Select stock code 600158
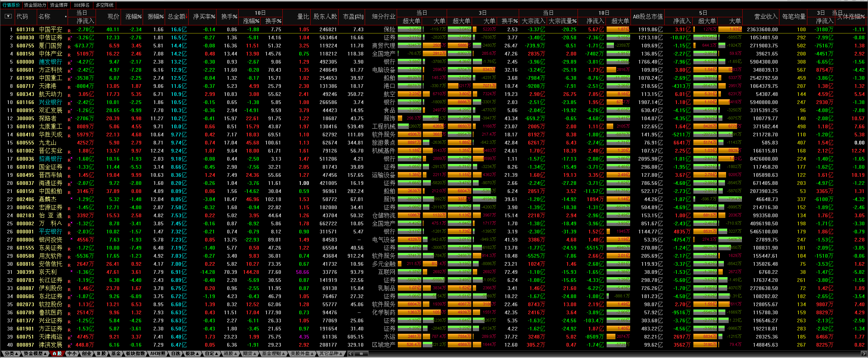The height and width of the screenshot is (358, 868). [25, 54]
